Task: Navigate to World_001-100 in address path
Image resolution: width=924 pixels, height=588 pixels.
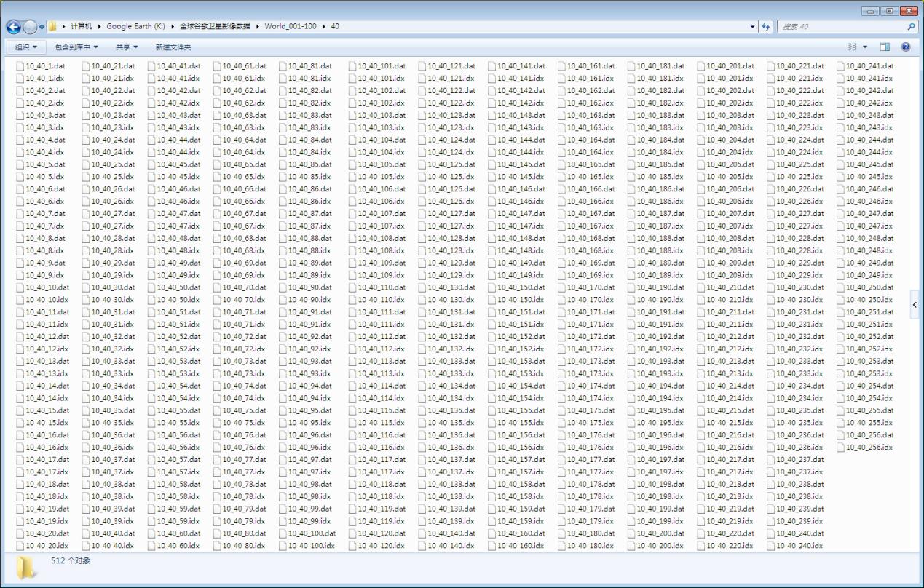Action: (290, 26)
